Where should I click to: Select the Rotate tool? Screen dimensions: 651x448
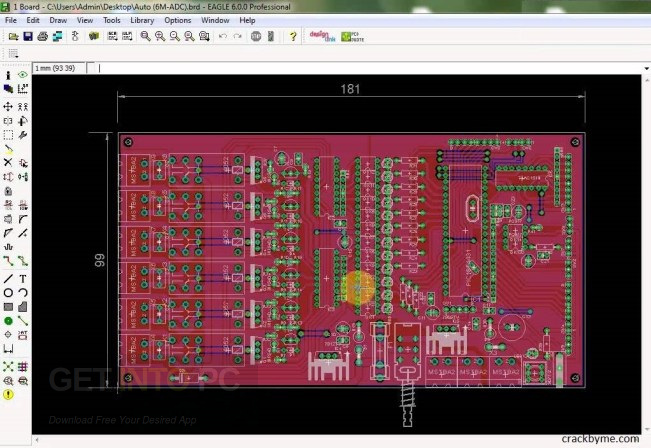(23, 121)
